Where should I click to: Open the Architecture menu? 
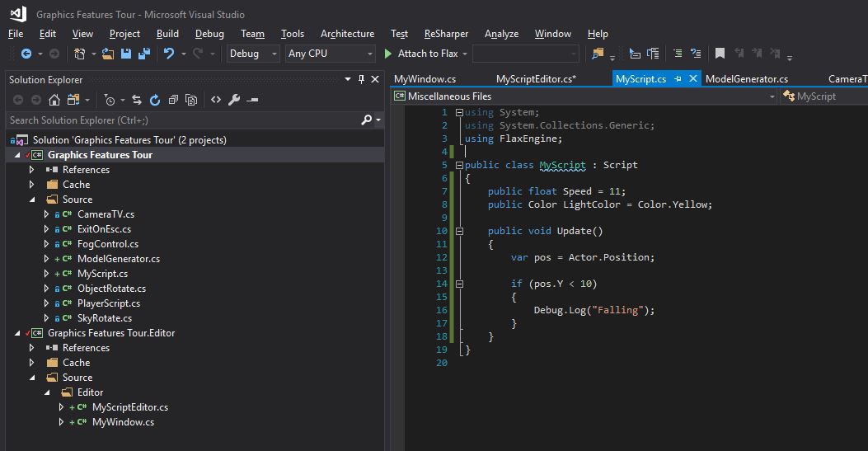tap(347, 34)
